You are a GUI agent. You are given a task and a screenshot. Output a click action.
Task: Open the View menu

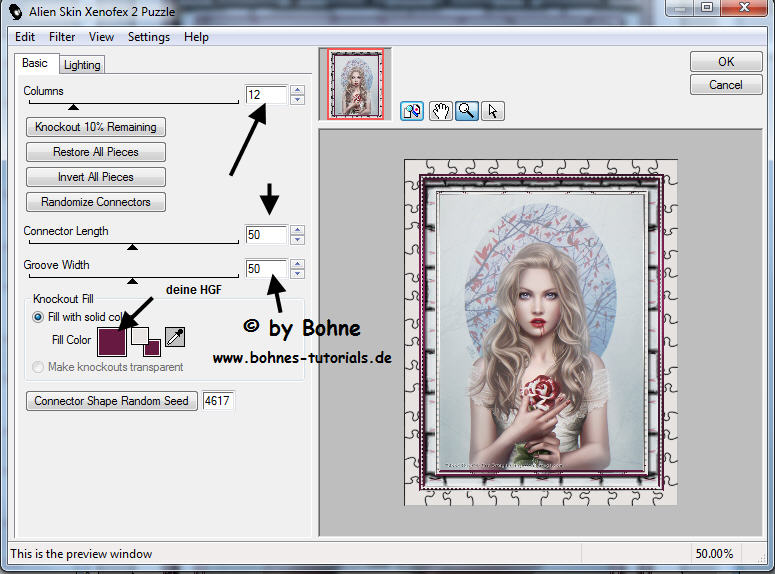pos(101,37)
